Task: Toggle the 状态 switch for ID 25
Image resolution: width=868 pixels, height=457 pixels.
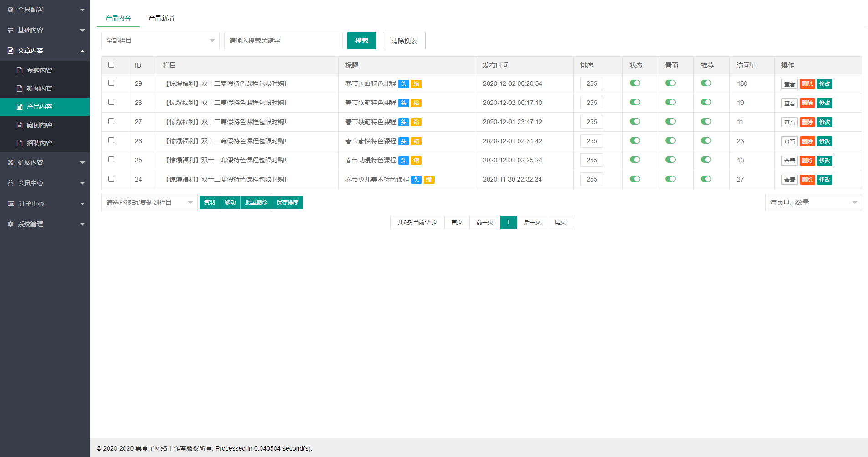Action: click(635, 160)
